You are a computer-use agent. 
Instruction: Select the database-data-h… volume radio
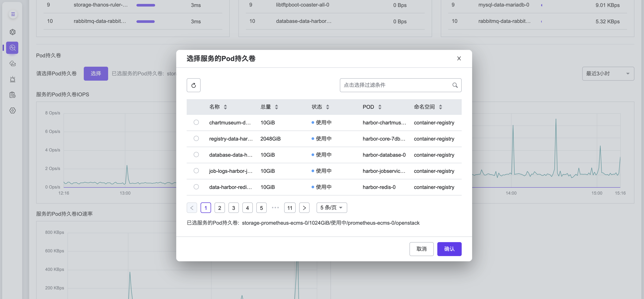(196, 155)
